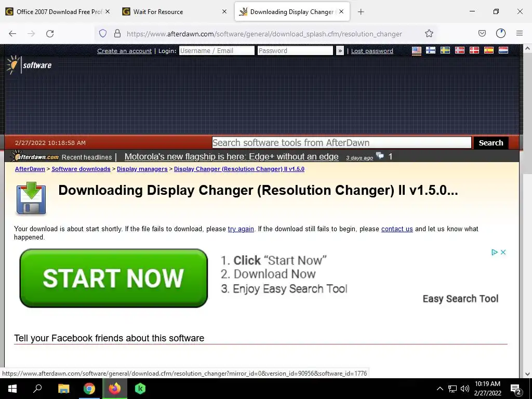
Task: Select the Finnish flag language
Action: point(431,50)
